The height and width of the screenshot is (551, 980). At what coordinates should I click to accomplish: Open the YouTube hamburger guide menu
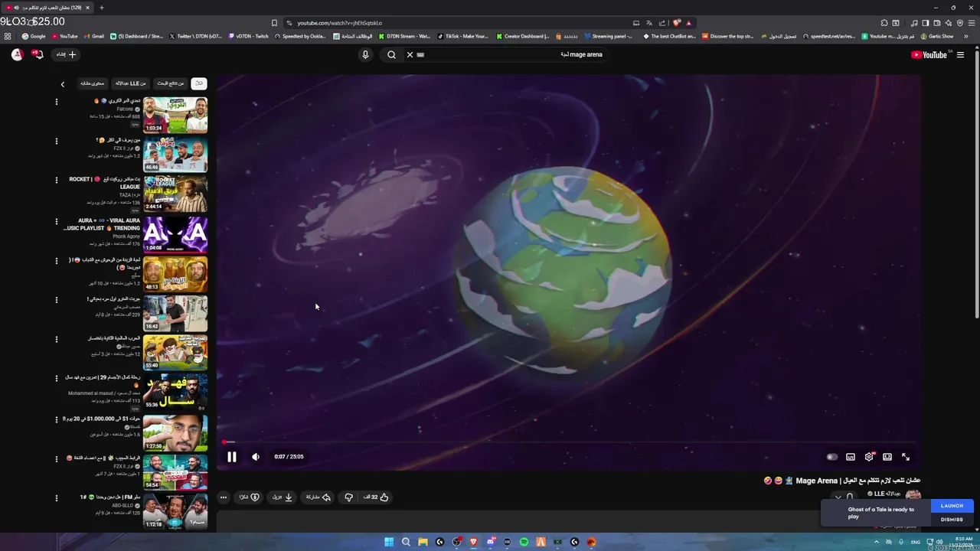click(960, 54)
